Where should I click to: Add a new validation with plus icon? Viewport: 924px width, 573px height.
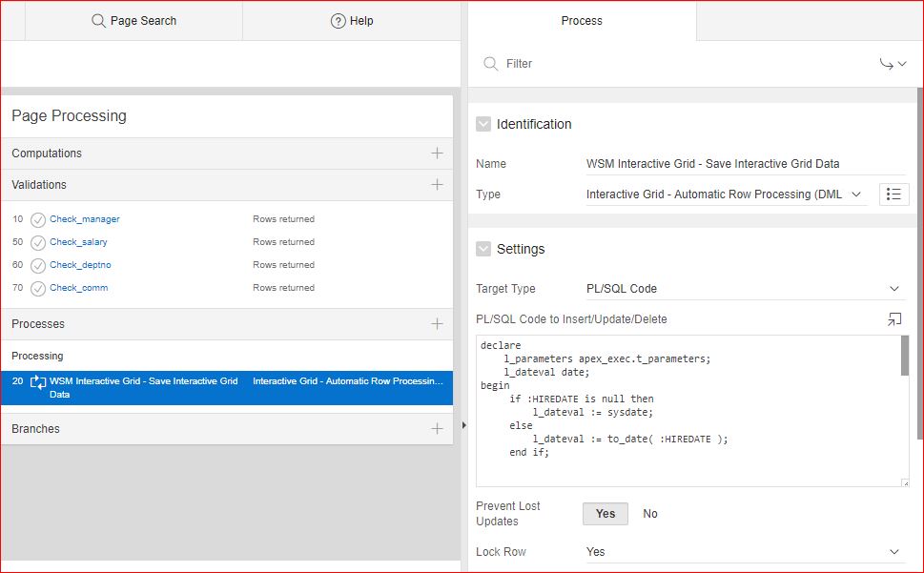click(x=437, y=185)
